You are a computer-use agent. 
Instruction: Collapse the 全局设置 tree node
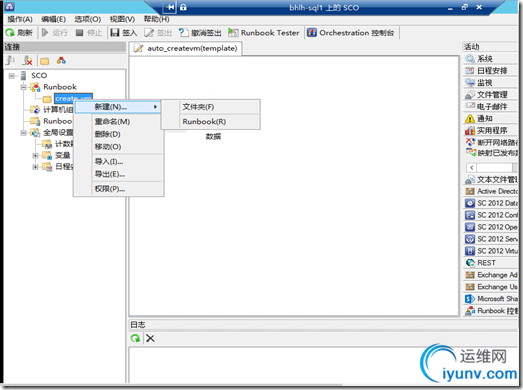[x=23, y=133]
